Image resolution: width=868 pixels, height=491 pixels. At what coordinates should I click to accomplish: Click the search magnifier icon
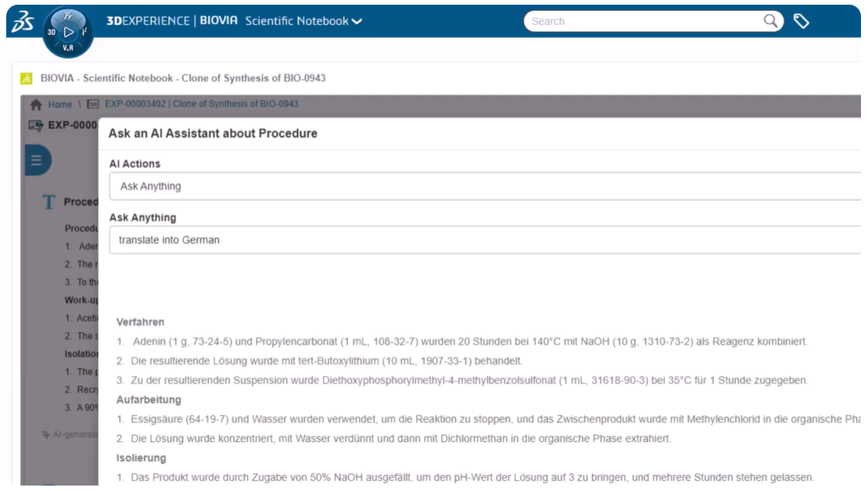click(771, 21)
